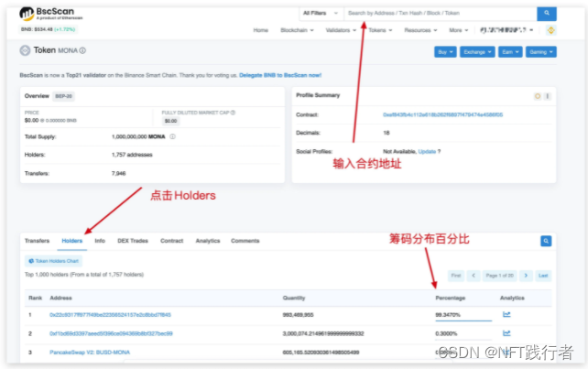Expand the Validators menu
Screen dimensions: 588x369
(341, 30)
